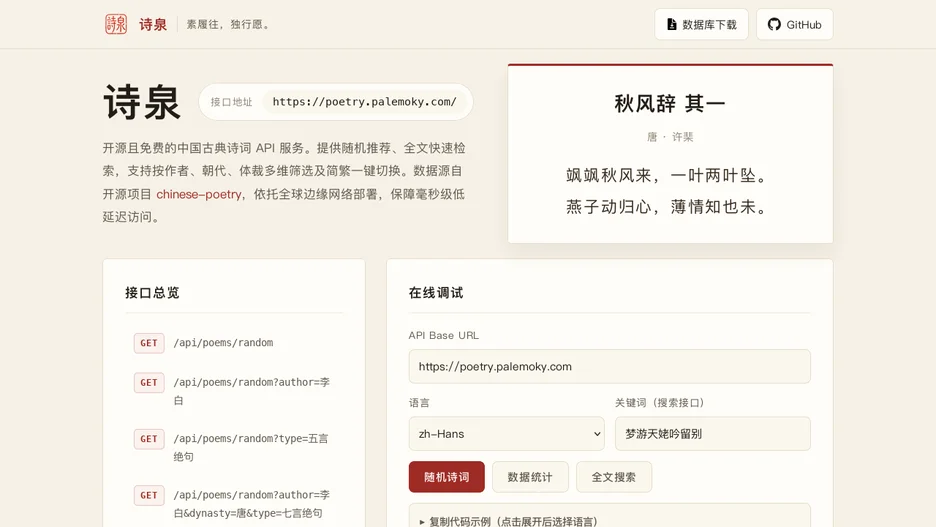Click the 诗泉 seal logo icon
Image resolution: width=936 pixels, height=527 pixels.
coord(116,24)
